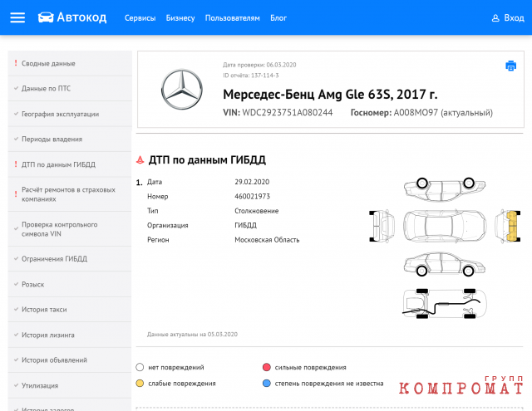Select Сводные данные in the sidebar

click(70, 63)
